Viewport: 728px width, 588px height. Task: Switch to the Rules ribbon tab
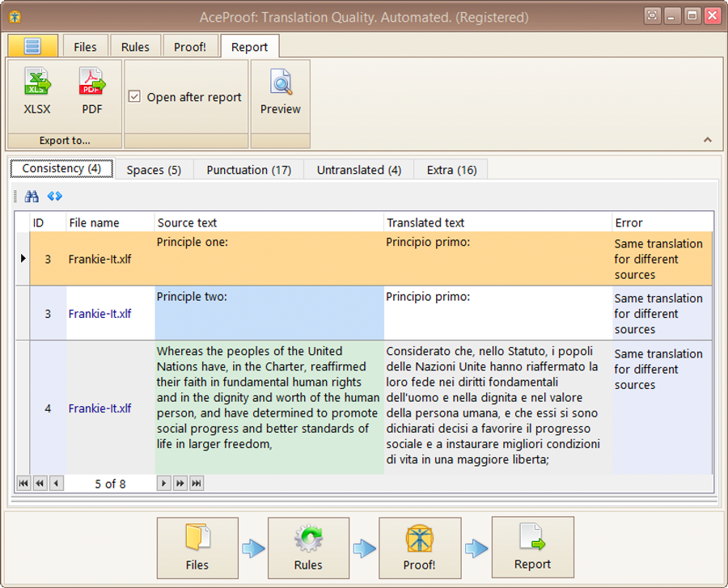(x=135, y=47)
